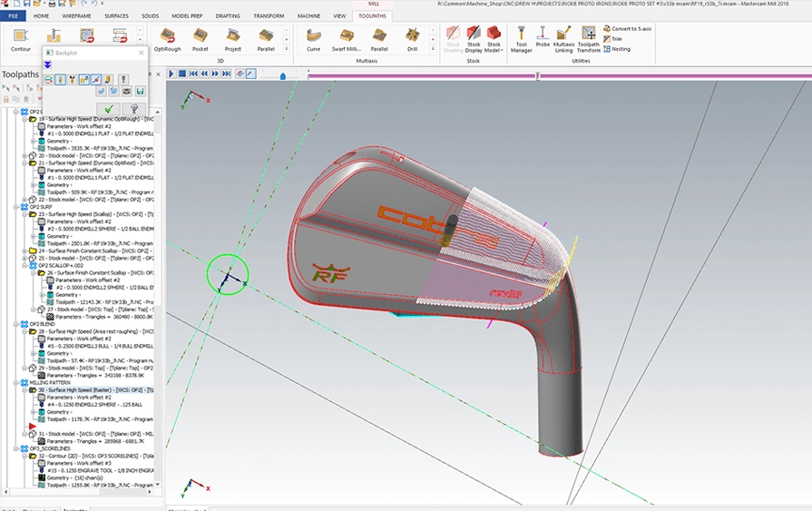This screenshot has width=812, height=511.
Task: Choose the Multiaxis Drill toolpath
Action: pos(412,40)
